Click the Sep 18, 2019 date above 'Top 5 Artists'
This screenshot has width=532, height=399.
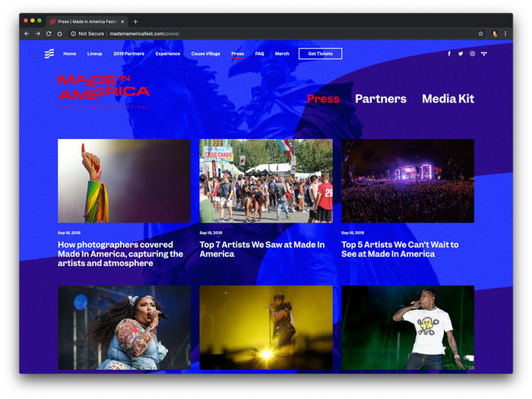353,233
